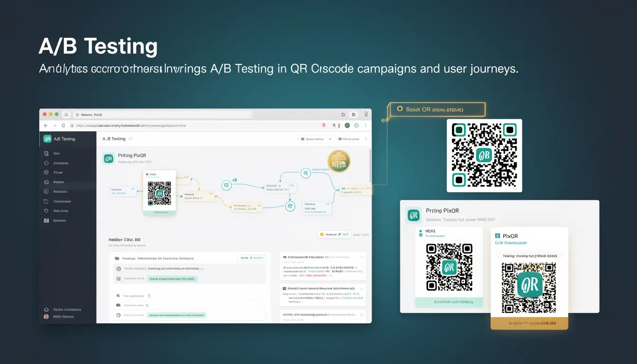The image size is (637, 364).
Task: Click the browser forward arrow
Action: pos(55,126)
